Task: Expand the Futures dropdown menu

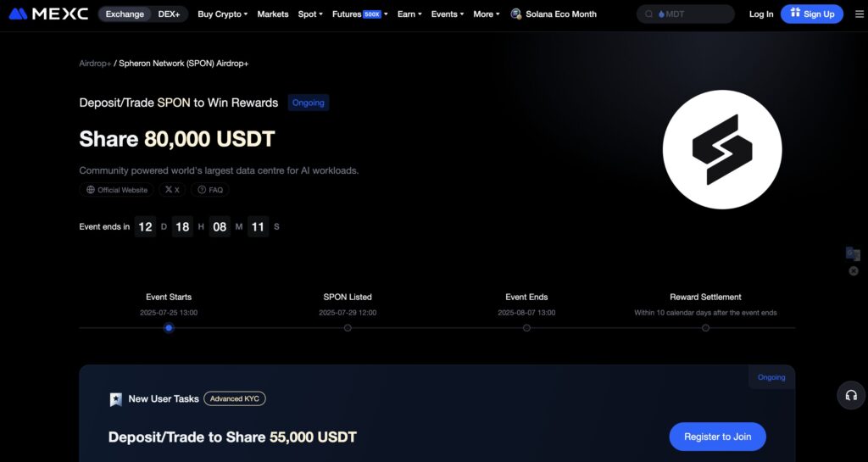Action: pyautogui.click(x=359, y=14)
